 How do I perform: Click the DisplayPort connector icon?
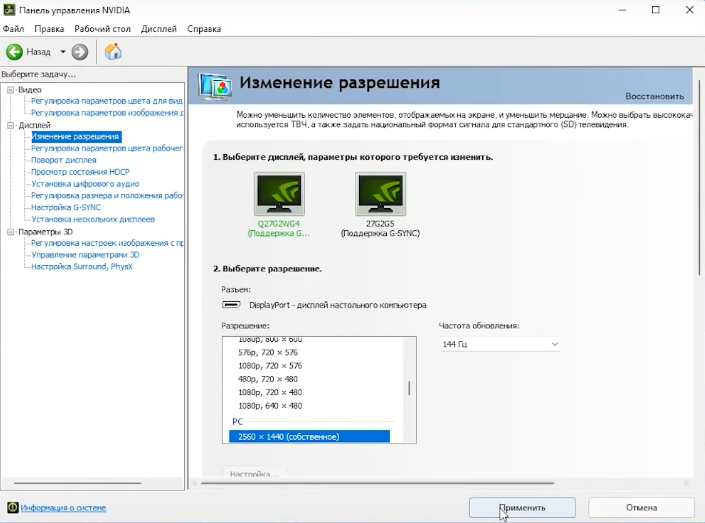pyautogui.click(x=231, y=304)
